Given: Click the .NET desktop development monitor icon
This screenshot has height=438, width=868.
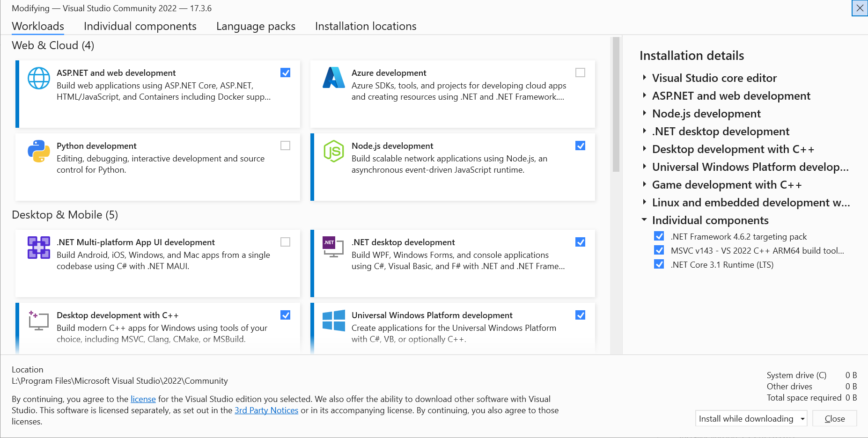Looking at the screenshot, I should (x=333, y=247).
